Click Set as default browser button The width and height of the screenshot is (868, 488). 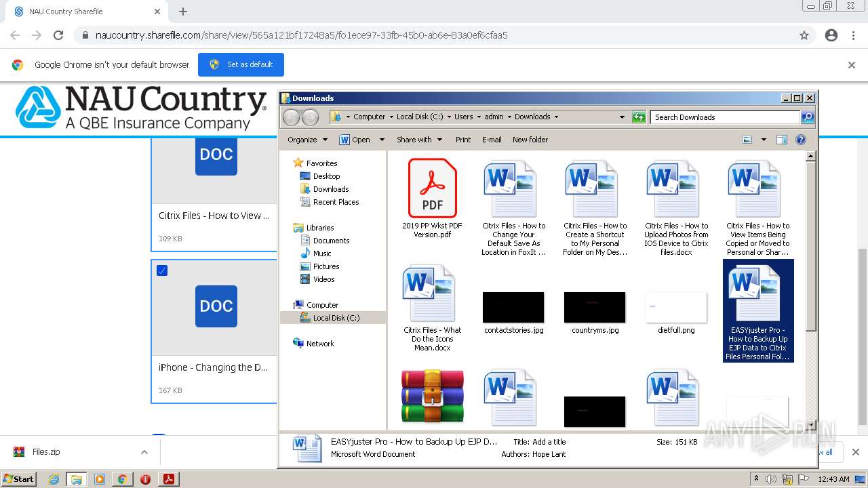click(x=241, y=64)
